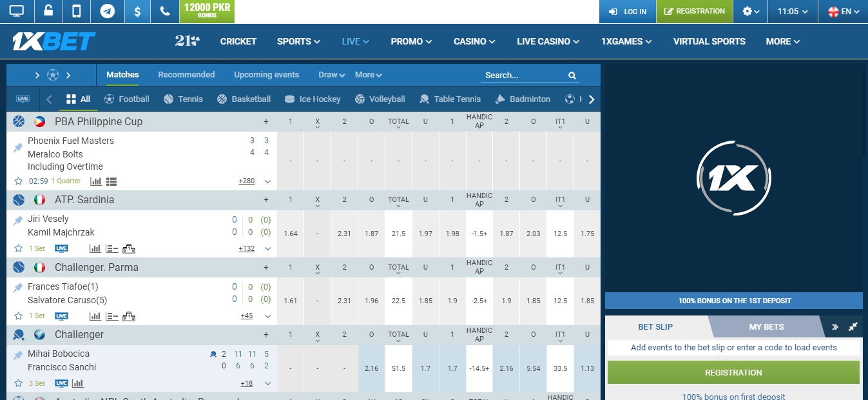Toggle the plus on ATP. Sardinia header
Image resolution: width=868 pixels, height=400 pixels.
(x=265, y=200)
